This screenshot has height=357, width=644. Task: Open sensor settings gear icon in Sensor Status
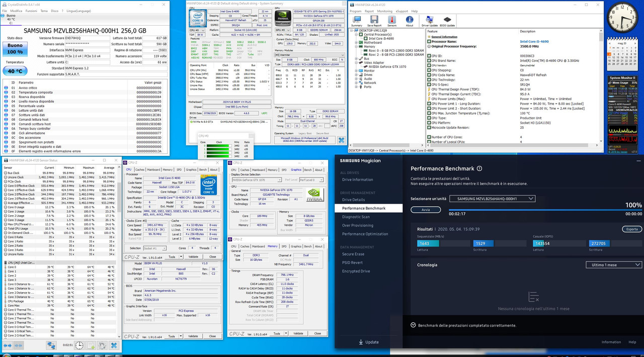pyautogui.click(x=101, y=345)
